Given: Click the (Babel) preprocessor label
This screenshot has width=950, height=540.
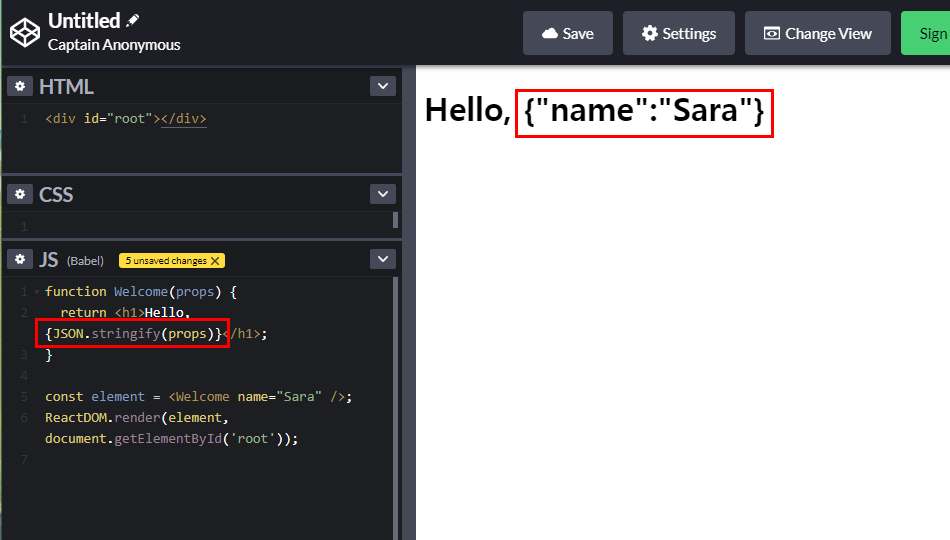Looking at the screenshot, I should point(85,261).
